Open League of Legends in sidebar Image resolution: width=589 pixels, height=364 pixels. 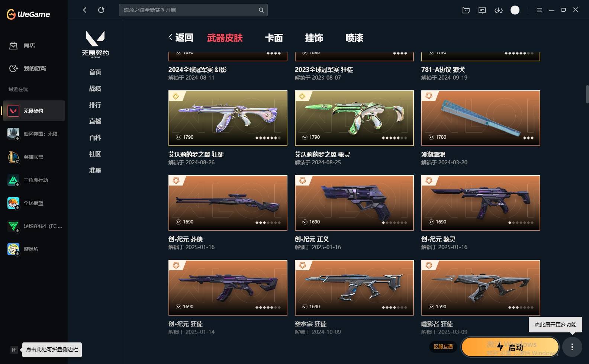(34, 157)
